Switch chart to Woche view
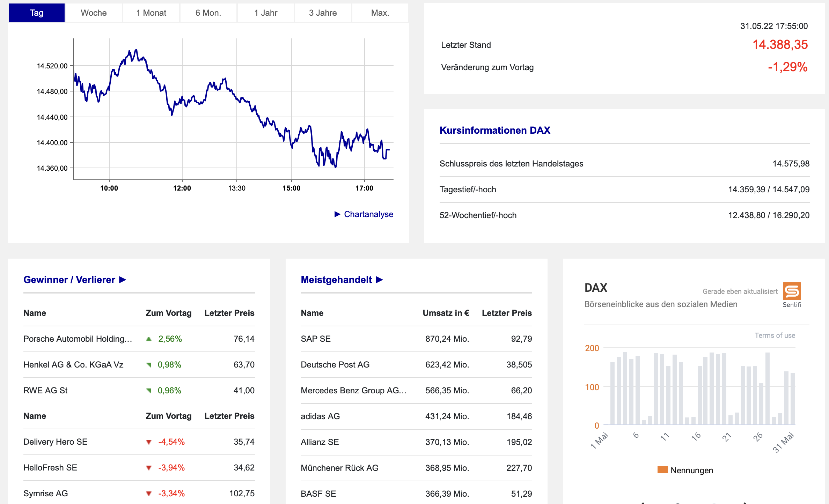This screenshot has width=829, height=504. pyautogui.click(x=94, y=13)
